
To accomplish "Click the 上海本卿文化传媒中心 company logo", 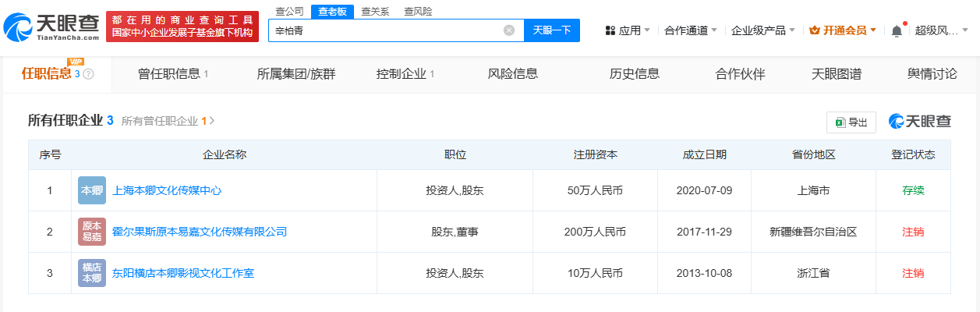I will click(91, 190).
